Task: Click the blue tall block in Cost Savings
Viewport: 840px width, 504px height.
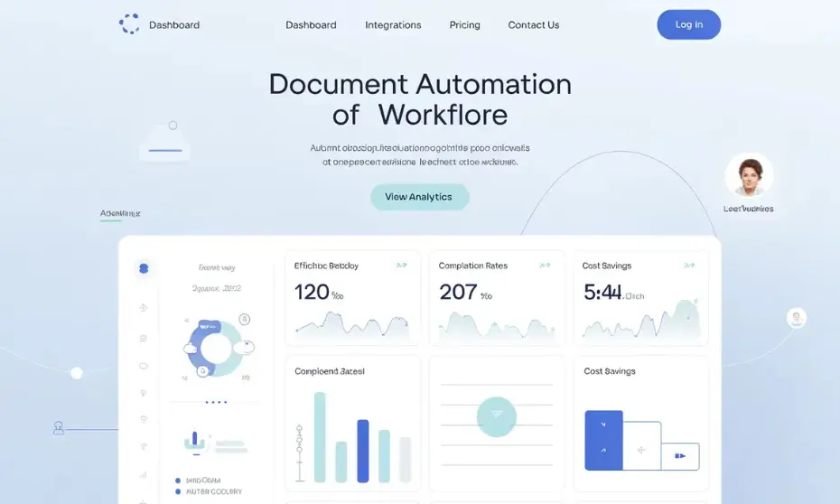Action: (x=603, y=440)
